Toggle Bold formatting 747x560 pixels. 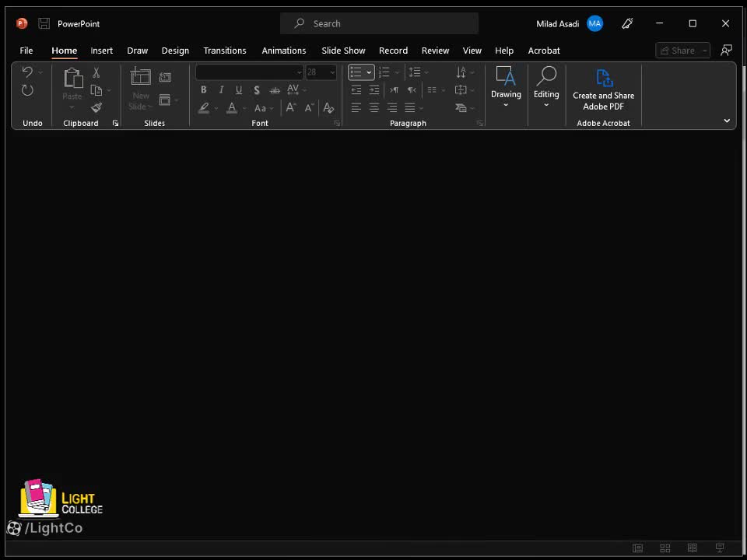204,90
